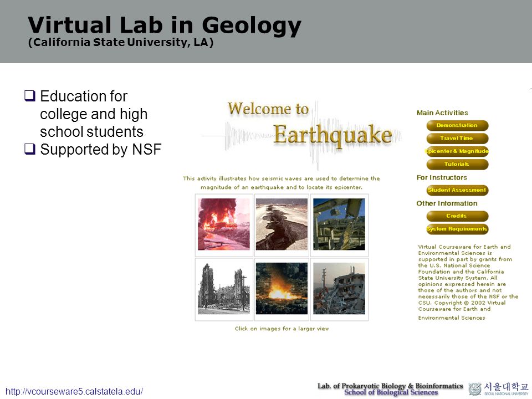532x399 pixels.
Task: Click the seismic waves activity description
Action: pos(282,182)
